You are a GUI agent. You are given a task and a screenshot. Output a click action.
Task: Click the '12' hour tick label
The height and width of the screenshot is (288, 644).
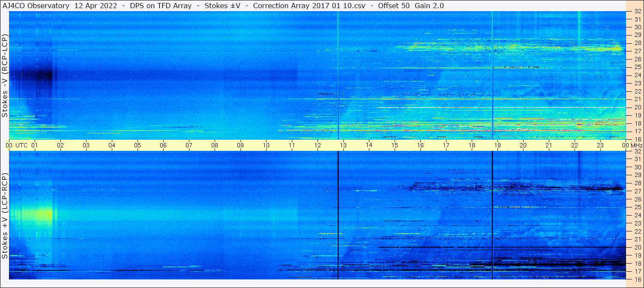(318, 146)
